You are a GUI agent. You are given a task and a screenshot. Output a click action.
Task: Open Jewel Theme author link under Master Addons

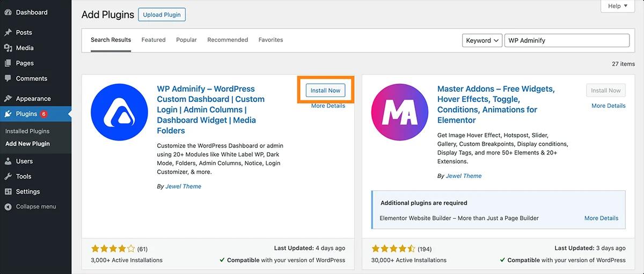coord(464,176)
